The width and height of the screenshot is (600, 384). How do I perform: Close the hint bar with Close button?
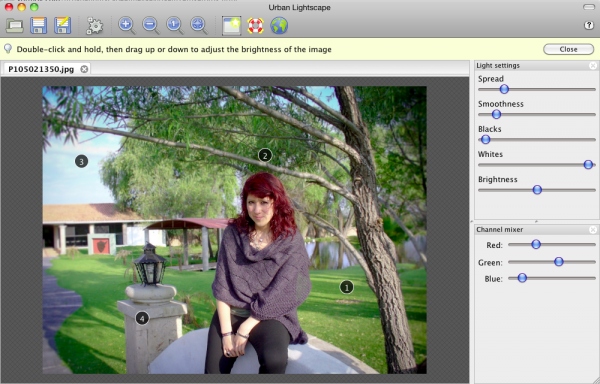[x=568, y=49]
